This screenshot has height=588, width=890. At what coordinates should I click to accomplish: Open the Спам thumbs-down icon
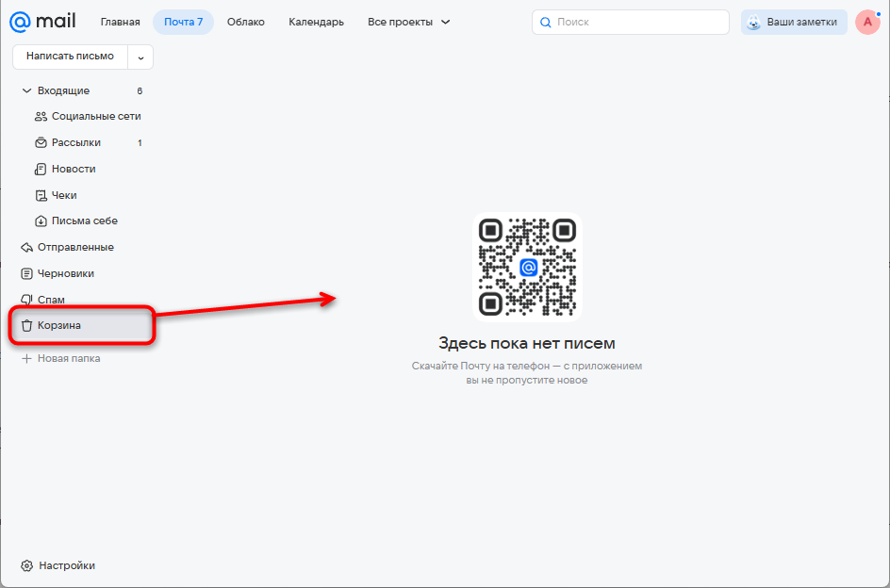[26, 299]
